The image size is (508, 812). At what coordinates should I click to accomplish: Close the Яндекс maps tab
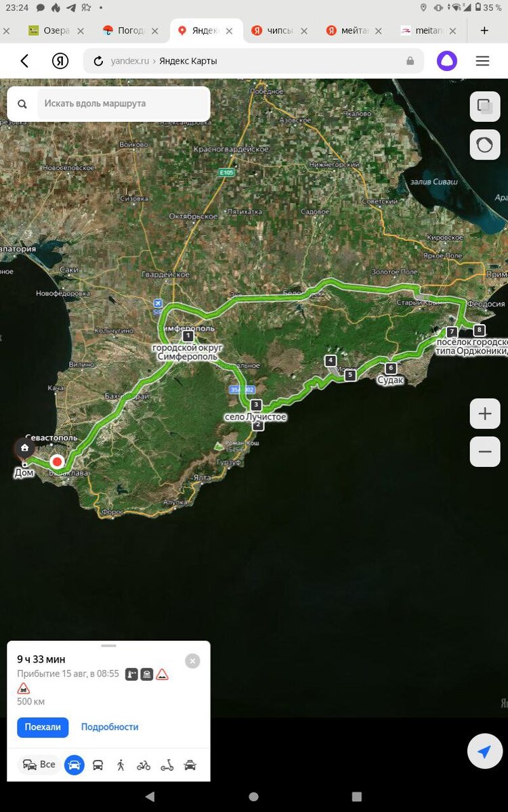[x=229, y=30]
